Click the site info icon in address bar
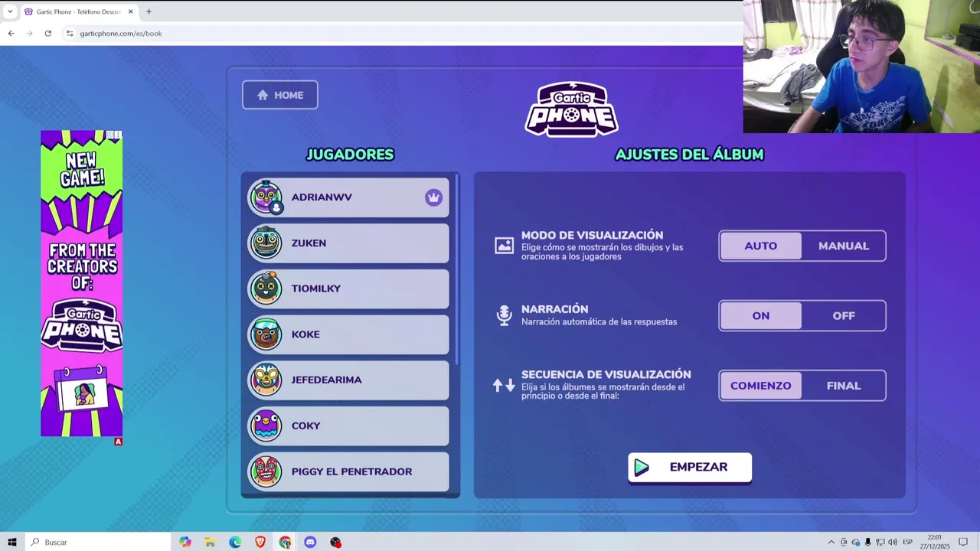The height and width of the screenshot is (551, 980). tap(70, 34)
